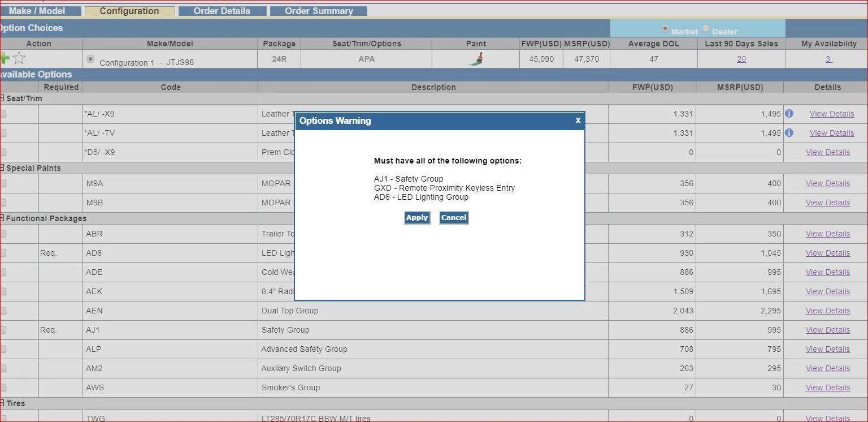Image resolution: width=868 pixels, height=422 pixels.
Task: Open View Details for *D5/ -X9
Action: click(x=828, y=152)
